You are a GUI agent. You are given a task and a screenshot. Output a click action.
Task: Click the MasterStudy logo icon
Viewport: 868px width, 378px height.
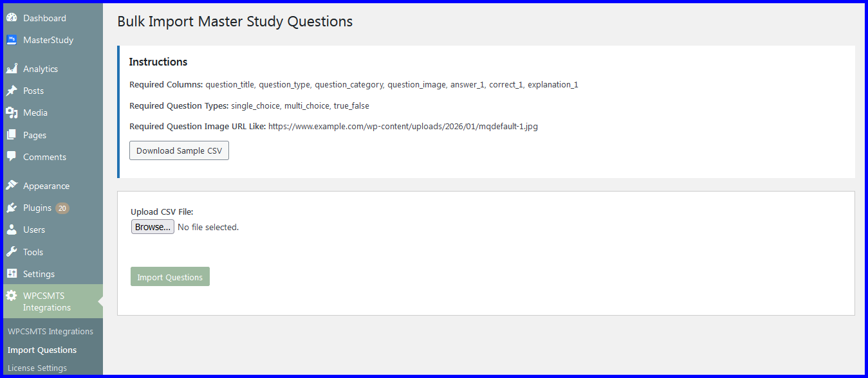coord(12,40)
